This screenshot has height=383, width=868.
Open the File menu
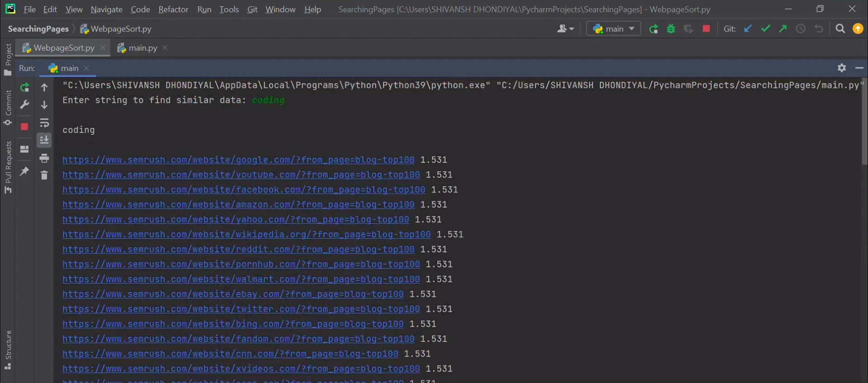pyautogui.click(x=29, y=9)
